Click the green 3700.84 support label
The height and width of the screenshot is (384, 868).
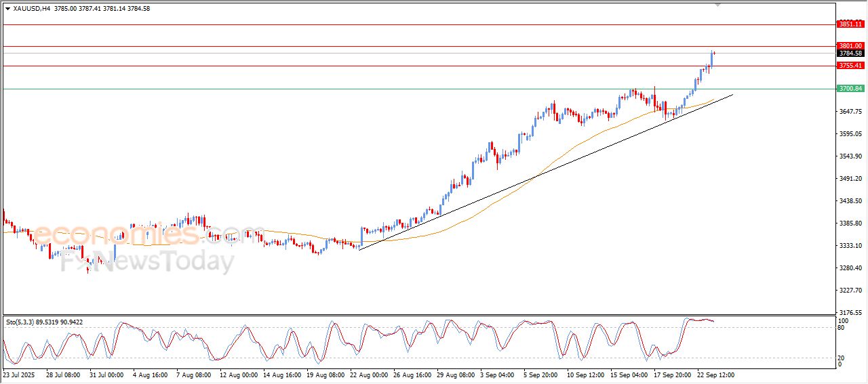pyautogui.click(x=850, y=89)
